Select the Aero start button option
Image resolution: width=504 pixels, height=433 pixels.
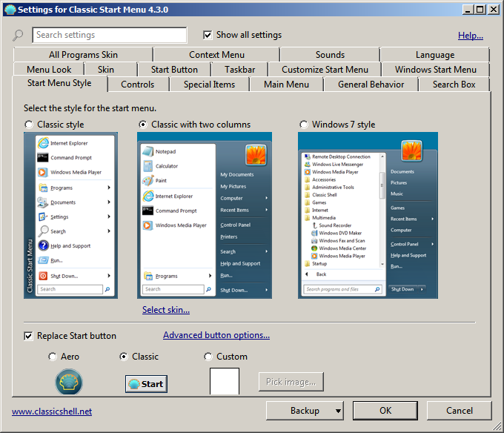(53, 357)
